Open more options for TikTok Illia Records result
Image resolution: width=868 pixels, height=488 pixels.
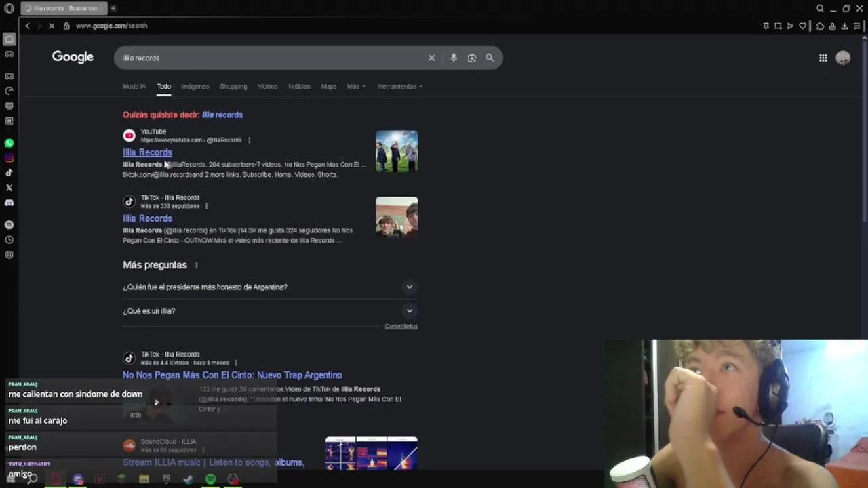(206, 206)
